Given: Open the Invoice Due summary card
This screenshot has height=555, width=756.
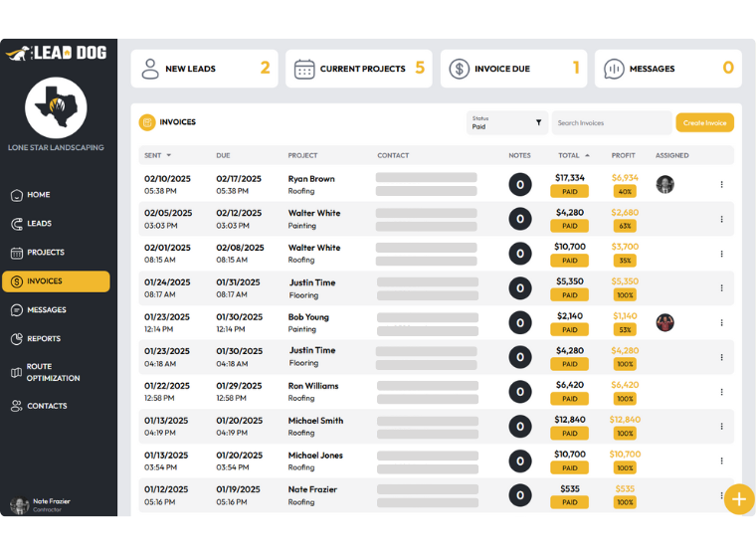Looking at the screenshot, I should click(513, 69).
